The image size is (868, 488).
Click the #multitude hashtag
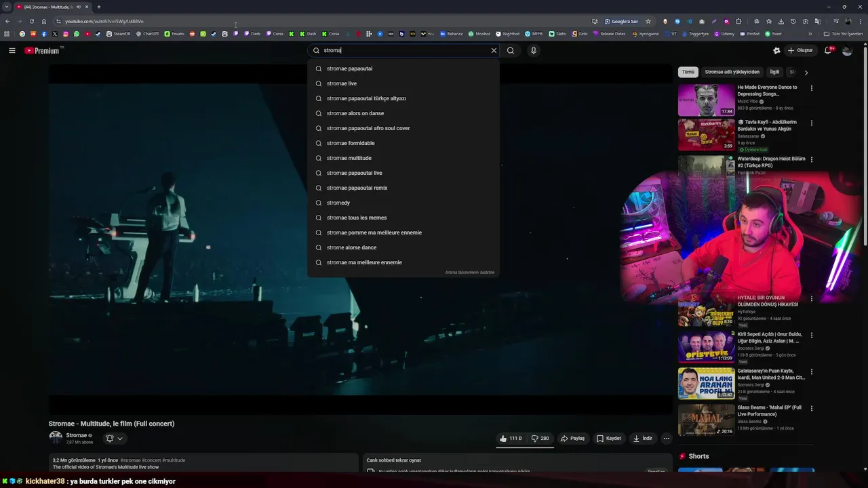pyautogui.click(x=174, y=460)
